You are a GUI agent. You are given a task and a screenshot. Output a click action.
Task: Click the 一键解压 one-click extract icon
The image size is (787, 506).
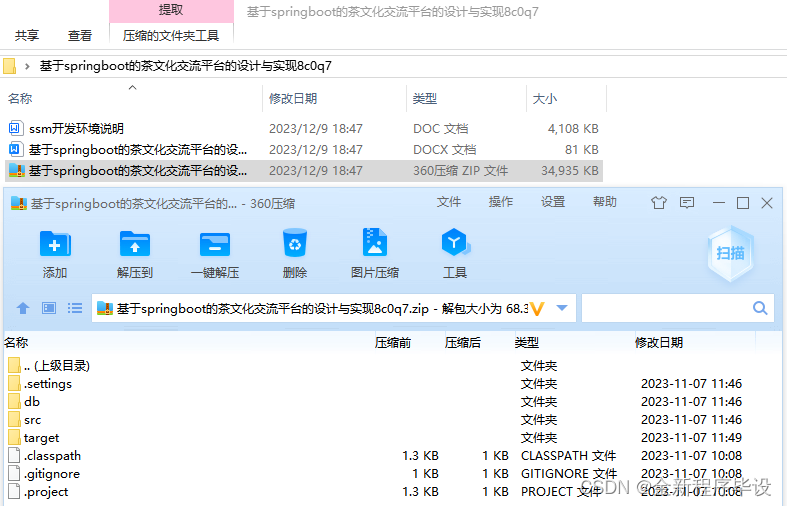coord(215,244)
